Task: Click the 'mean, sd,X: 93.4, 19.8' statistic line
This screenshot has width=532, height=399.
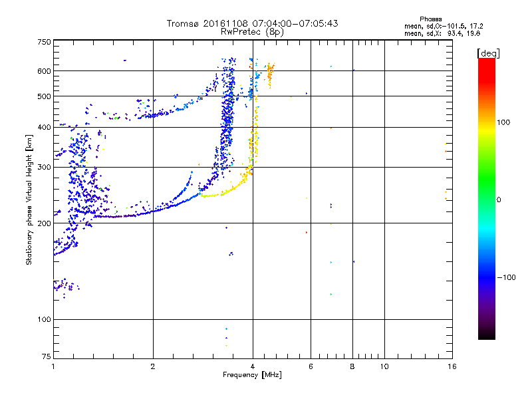Action: [442, 33]
